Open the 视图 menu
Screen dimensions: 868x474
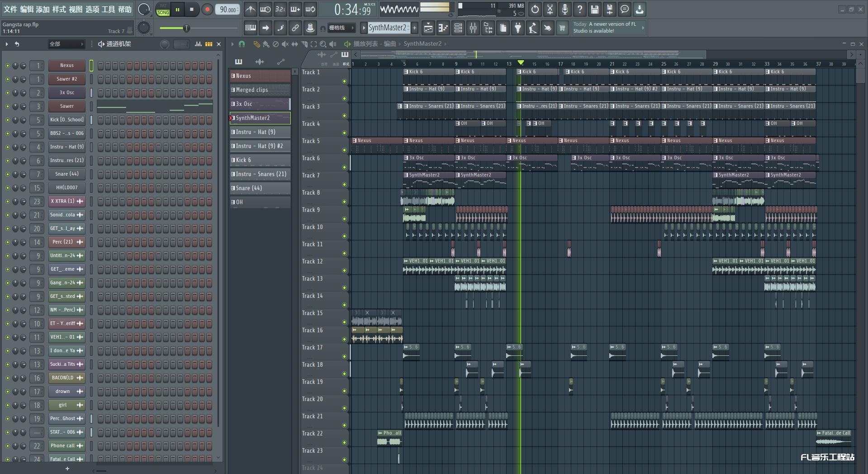tap(76, 9)
